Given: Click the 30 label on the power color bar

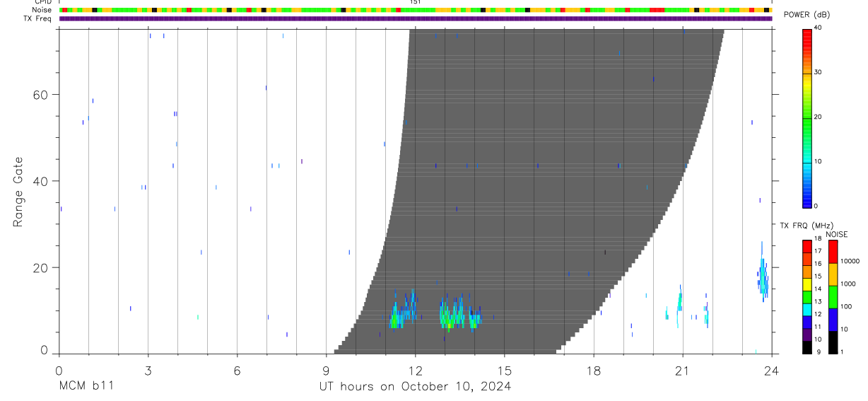Looking at the screenshot, I should pyautogui.click(x=818, y=73).
